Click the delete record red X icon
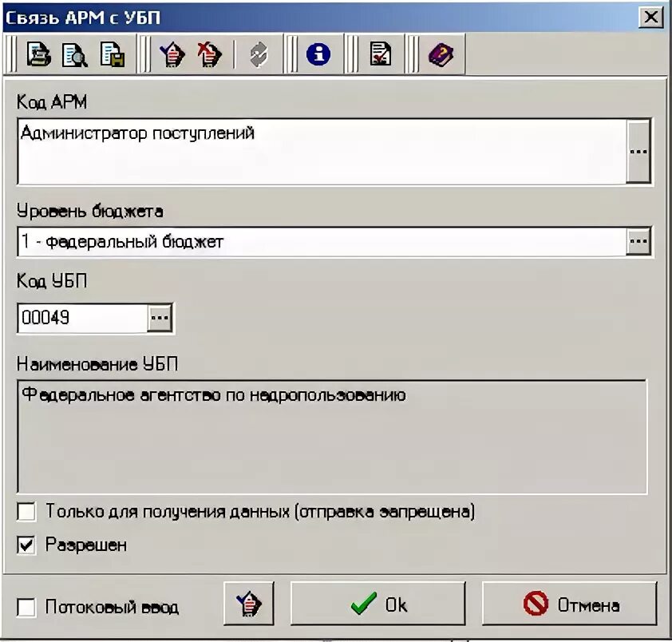The image size is (672, 642). (x=210, y=54)
